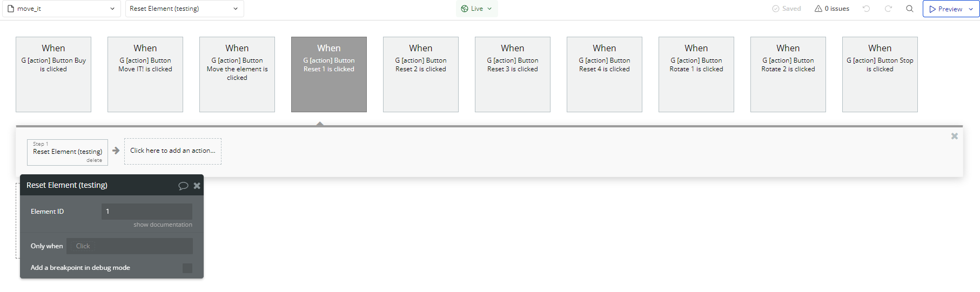980x292 pixels.
Task: Click the Preview play arrow icon
Action: 932,9
